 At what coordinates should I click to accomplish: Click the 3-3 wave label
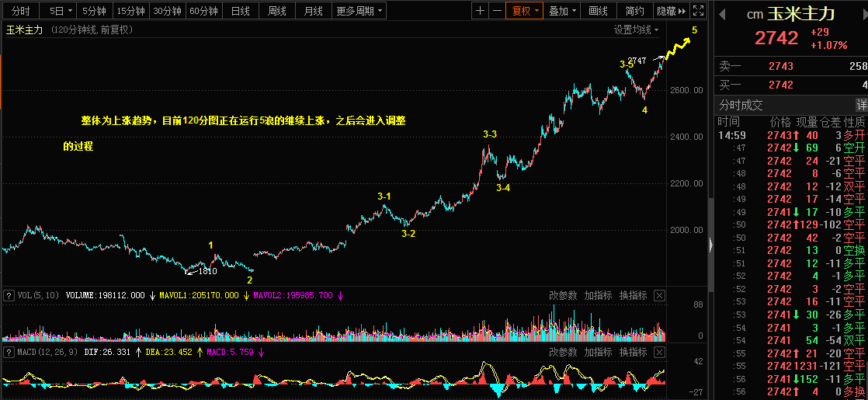pos(490,134)
